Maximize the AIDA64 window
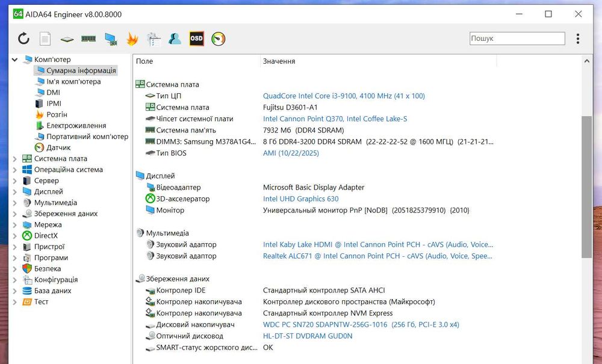 [x=548, y=14]
